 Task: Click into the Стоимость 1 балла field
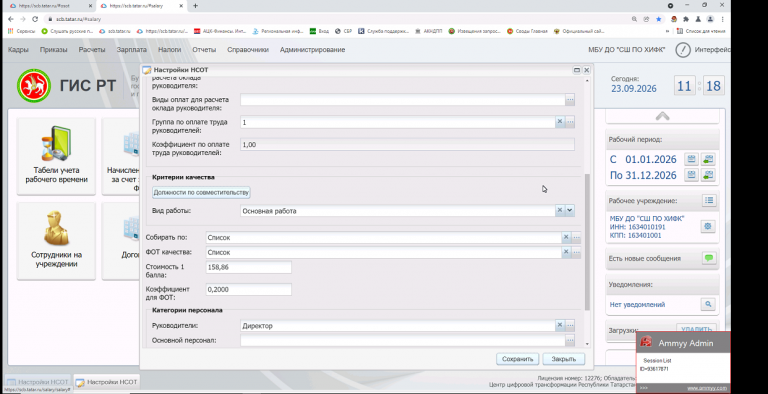[x=248, y=267]
